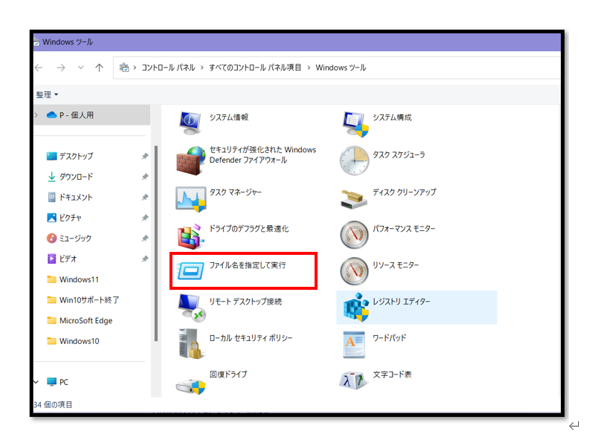Viewport: 589px width, 434px height.
Task: Click コントロール パネル in the breadcrumb
Action: tap(168, 68)
